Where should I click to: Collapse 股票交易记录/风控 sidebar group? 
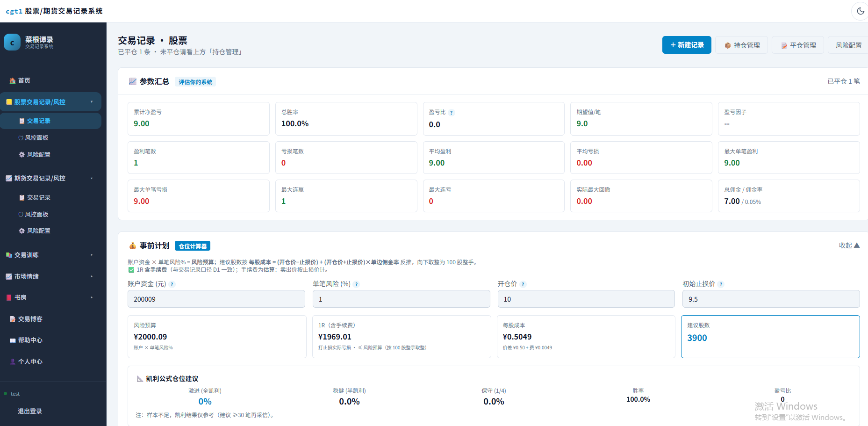(50, 102)
